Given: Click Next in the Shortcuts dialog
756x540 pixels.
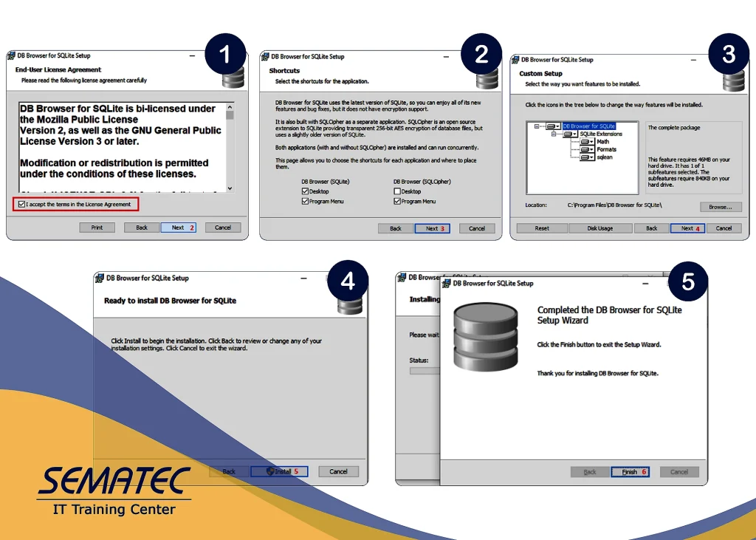Looking at the screenshot, I should pos(433,229).
